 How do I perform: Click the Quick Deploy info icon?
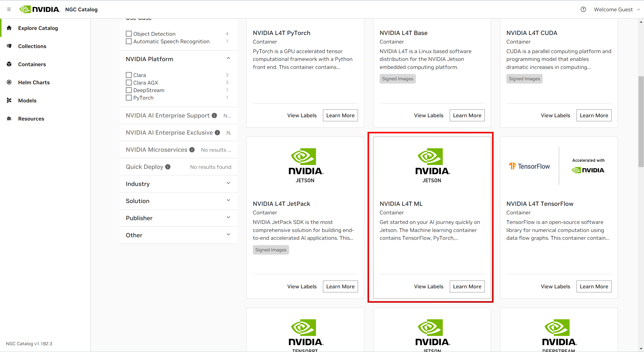tap(168, 167)
